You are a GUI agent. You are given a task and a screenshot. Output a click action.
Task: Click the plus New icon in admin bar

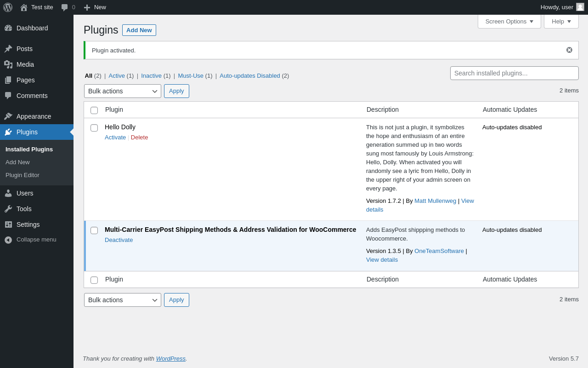tap(87, 7)
